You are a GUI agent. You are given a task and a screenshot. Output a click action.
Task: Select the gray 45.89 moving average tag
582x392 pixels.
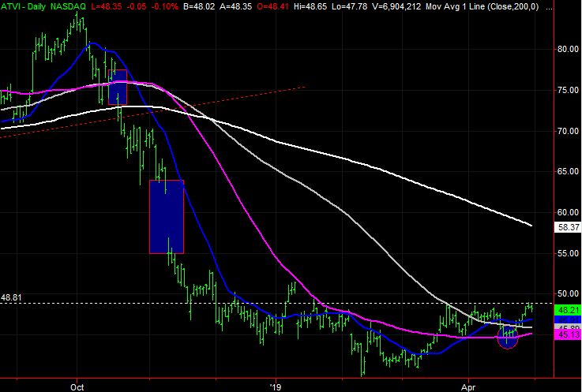click(568, 327)
